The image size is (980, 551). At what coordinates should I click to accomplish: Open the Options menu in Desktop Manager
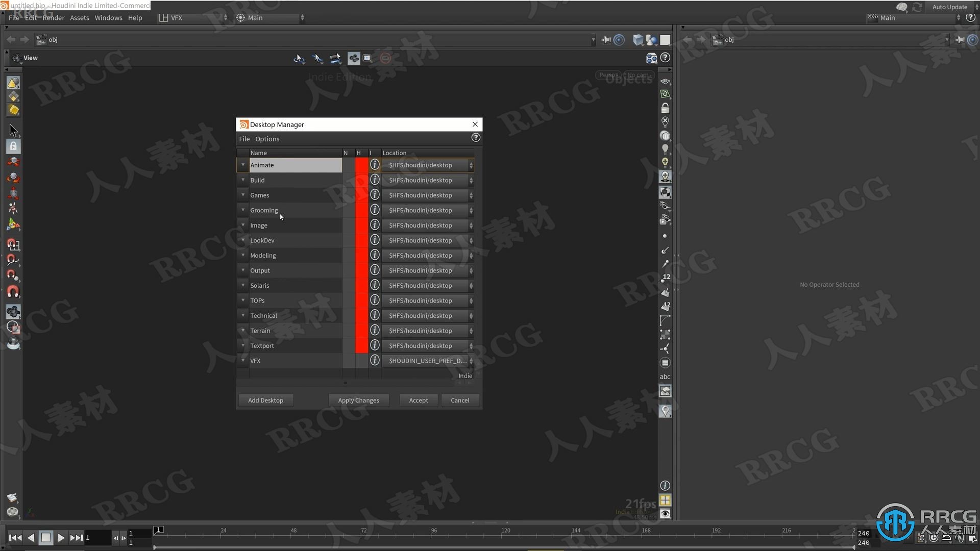click(267, 139)
